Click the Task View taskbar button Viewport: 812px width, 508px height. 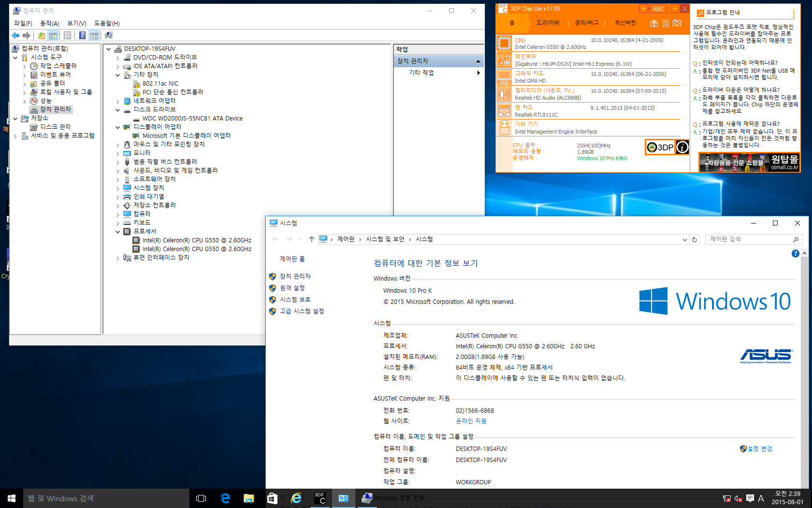tap(201, 498)
